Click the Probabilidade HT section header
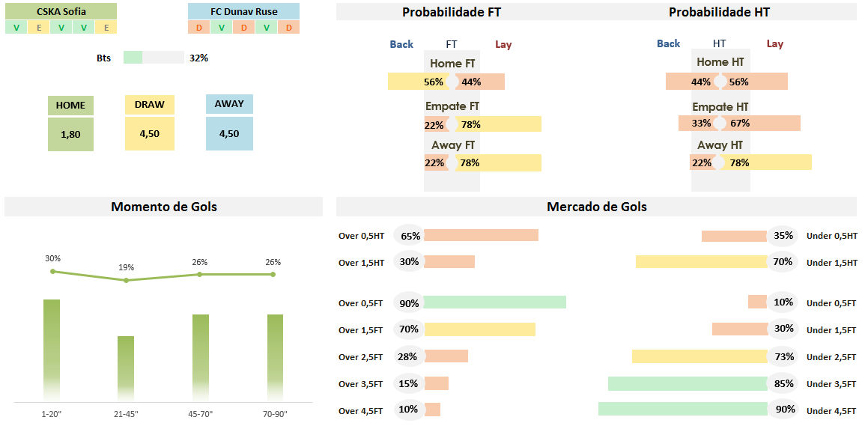The height and width of the screenshot is (432, 868). pos(719,12)
